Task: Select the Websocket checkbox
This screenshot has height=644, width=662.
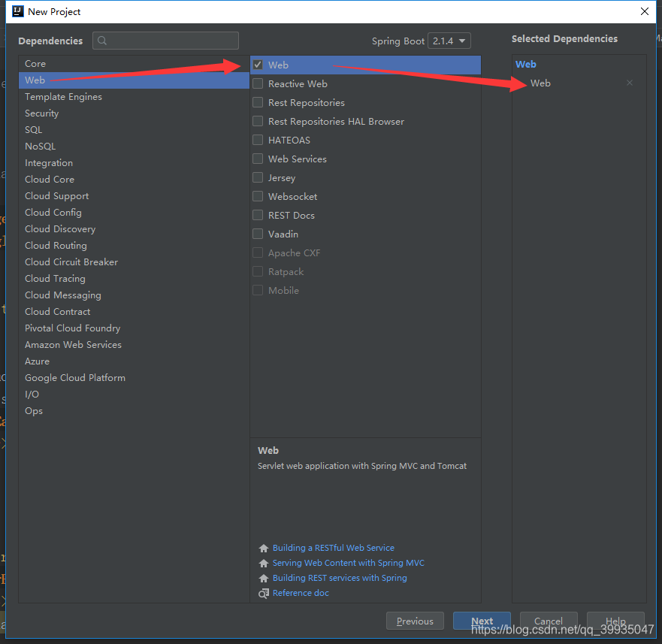Action: [258, 196]
